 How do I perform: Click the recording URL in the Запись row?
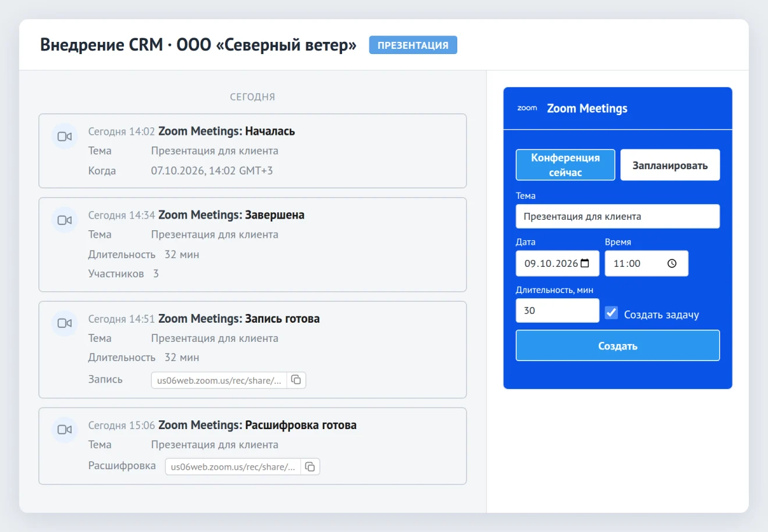tap(219, 380)
